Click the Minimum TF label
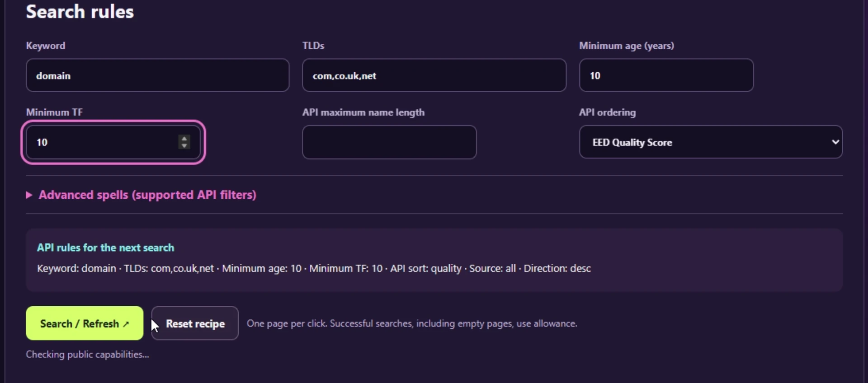The height and width of the screenshot is (383, 868). point(54,112)
